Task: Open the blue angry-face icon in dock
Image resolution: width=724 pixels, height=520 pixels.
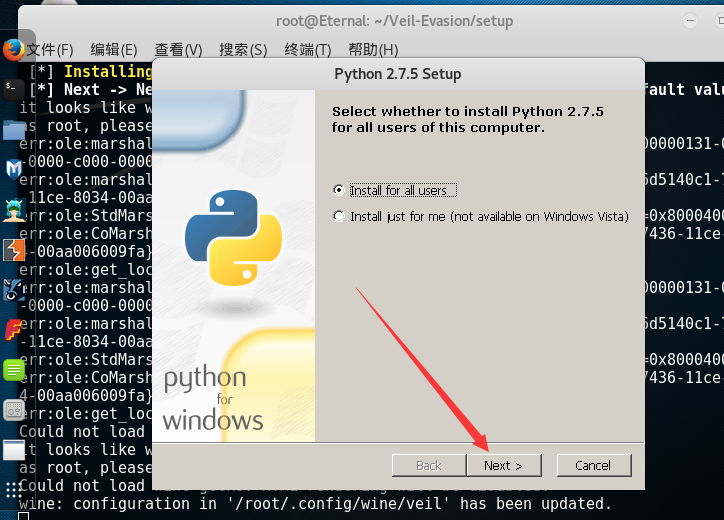Action: tap(14, 290)
